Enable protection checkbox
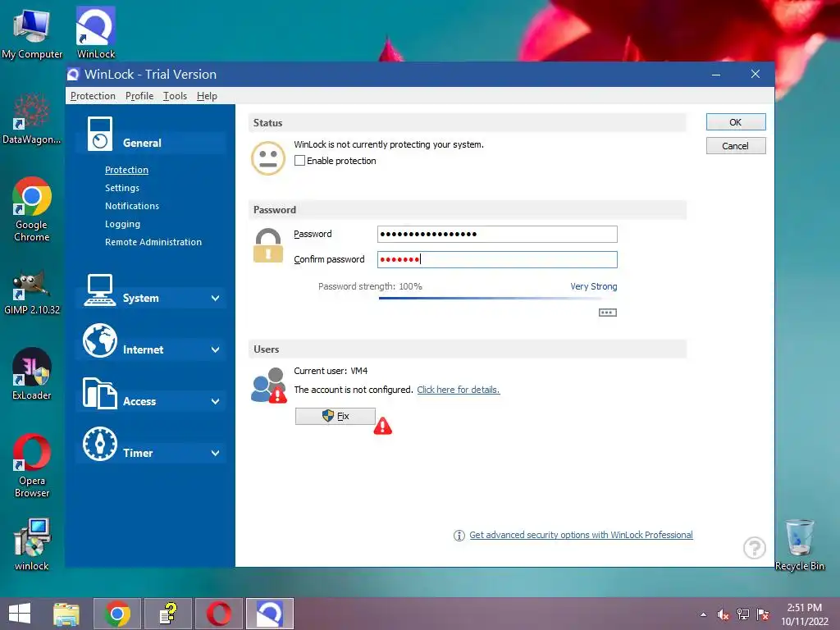840x630 pixels. tap(299, 161)
